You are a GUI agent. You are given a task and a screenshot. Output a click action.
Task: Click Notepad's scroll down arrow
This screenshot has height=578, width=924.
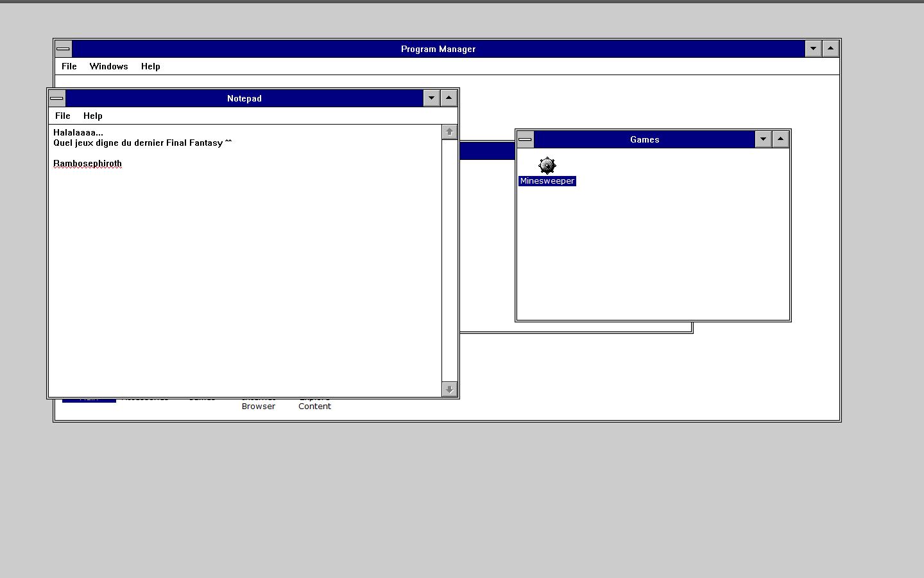point(449,389)
